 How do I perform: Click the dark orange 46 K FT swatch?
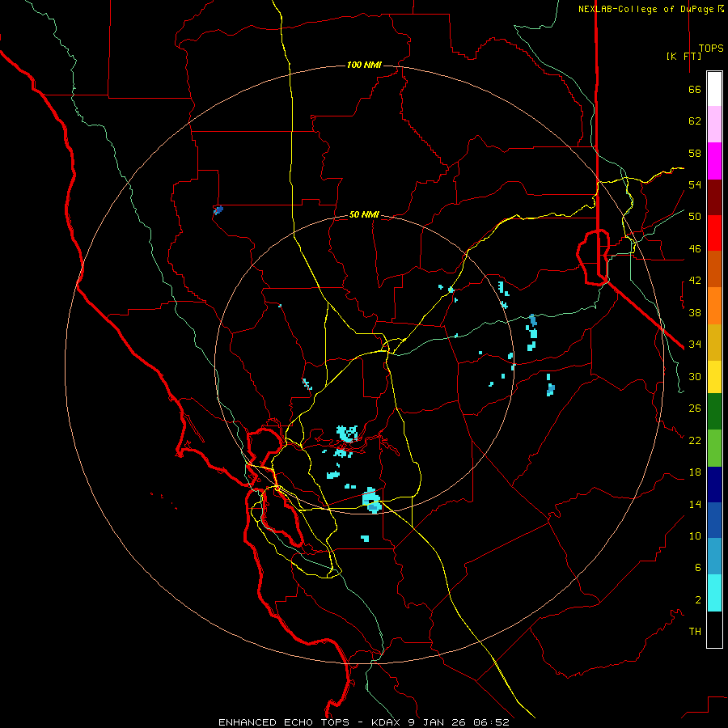coord(714,269)
